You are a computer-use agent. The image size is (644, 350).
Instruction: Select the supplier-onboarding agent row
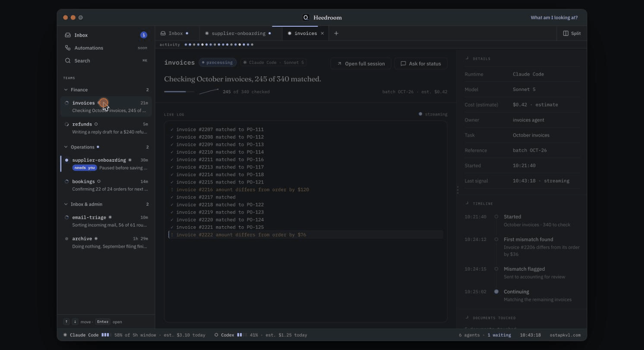[x=106, y=164]
